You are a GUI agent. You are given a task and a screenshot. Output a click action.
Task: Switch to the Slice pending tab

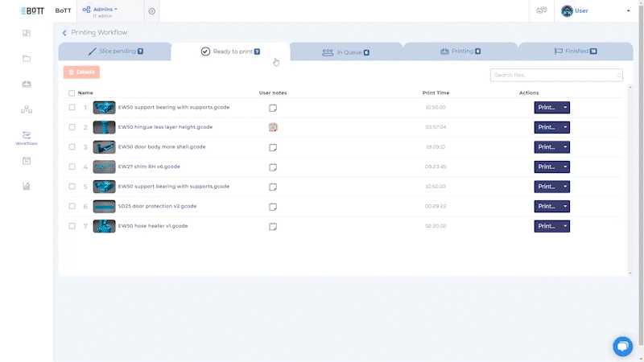pyautogui.click(x=116, y=51)
